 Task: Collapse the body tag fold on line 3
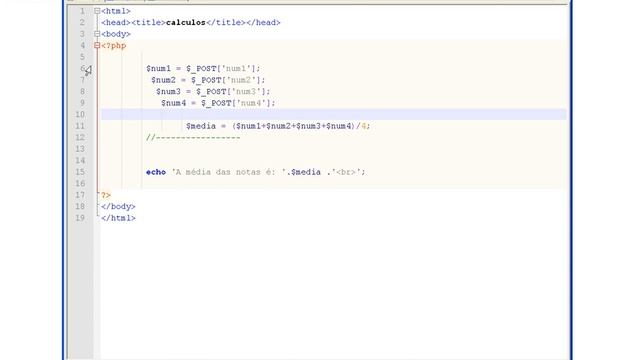click(x=97, y=34)
